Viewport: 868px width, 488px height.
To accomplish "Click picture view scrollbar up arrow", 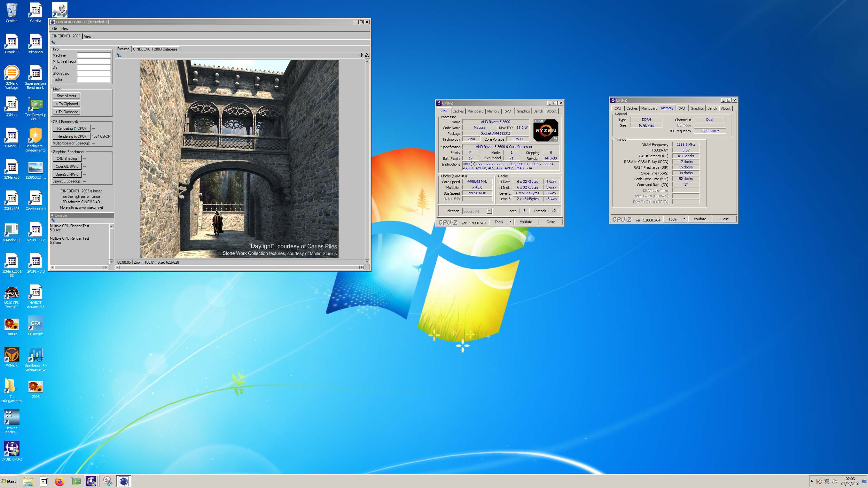I will coord(367,61).
